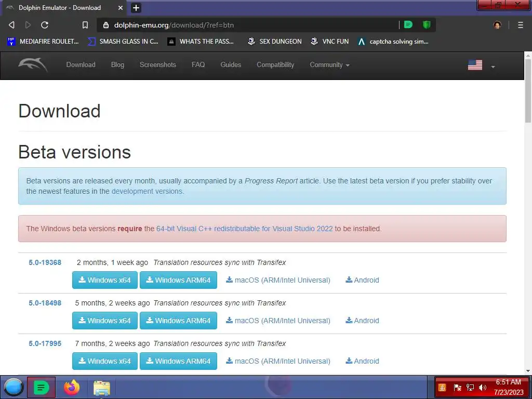Viewport: 532px width, 399px height.
Task: Select Screenshots in site navigation
Action: (x=158, y=64)
